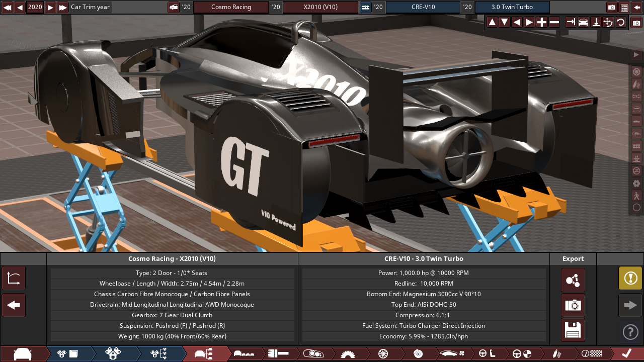This screenshot has width=644, height=362.
Task: Select the CRE-V10 engine family field
Action: click(423, 7)
